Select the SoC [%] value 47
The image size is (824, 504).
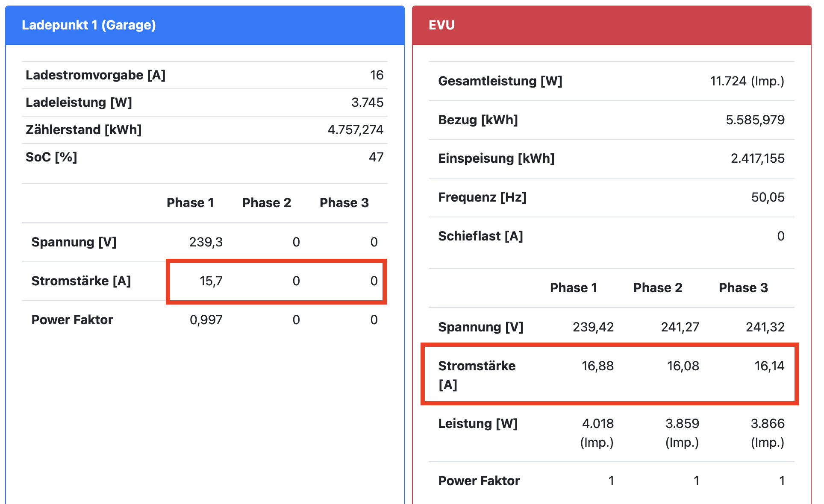click(376, 157)
